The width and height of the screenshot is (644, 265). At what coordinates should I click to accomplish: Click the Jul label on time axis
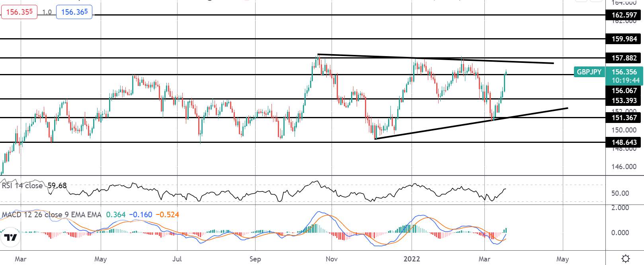[177, 259]
